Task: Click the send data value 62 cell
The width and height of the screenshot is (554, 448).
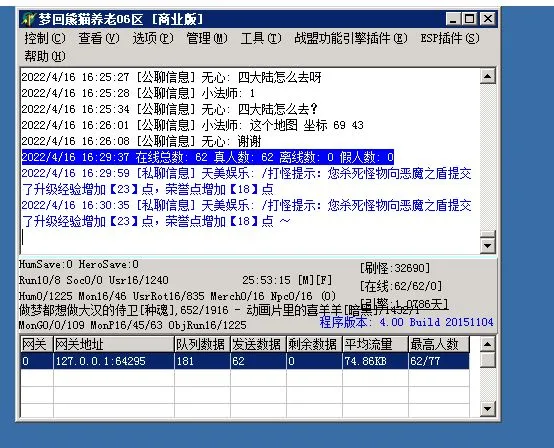Action: (258, 361)
